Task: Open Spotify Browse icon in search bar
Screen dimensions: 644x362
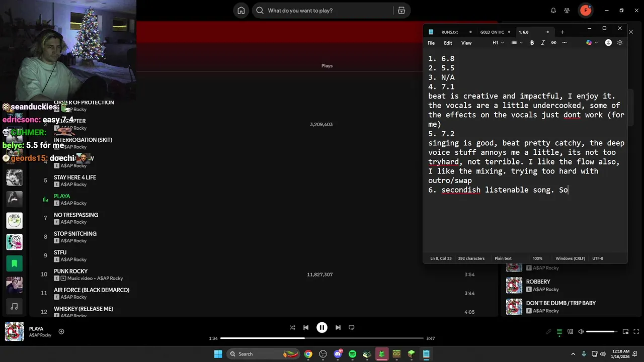Action: coord(401,11)
